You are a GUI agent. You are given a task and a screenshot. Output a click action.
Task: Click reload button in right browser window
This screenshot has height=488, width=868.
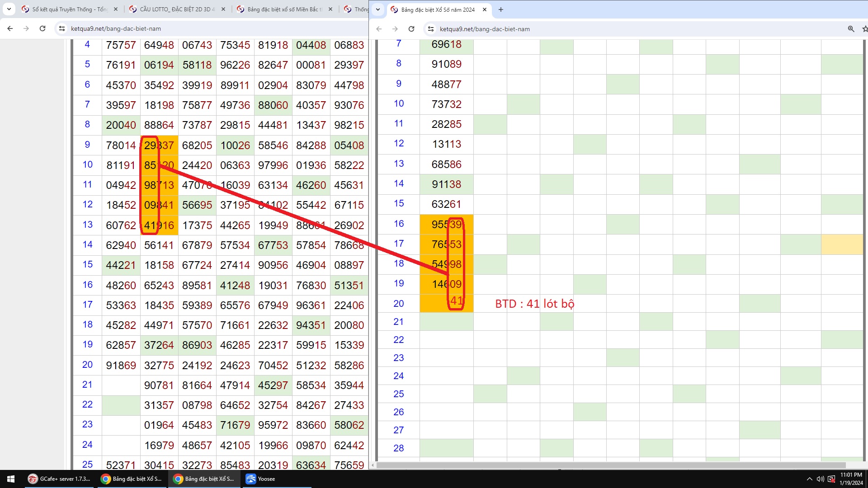(411, 29)
